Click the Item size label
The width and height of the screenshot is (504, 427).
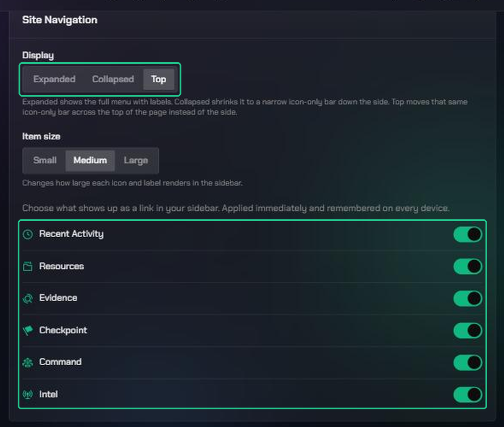pyautogui.click(x=41, y=136)
